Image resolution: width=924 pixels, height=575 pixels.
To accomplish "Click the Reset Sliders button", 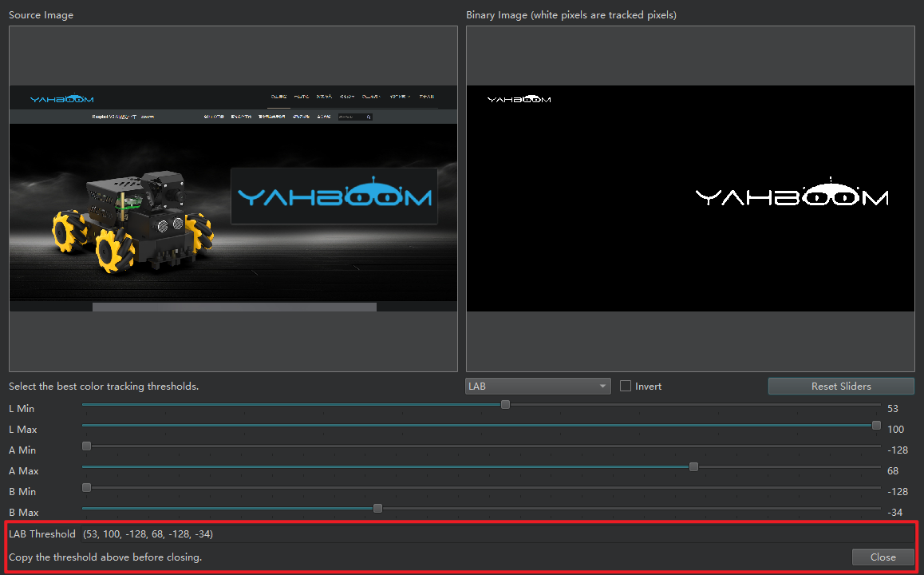I will [x=841, y=387].
